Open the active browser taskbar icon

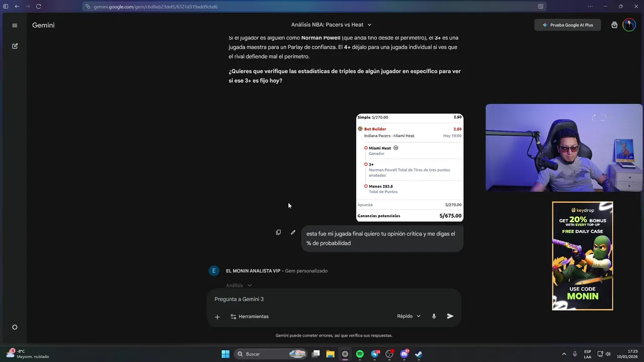(345, 354)
